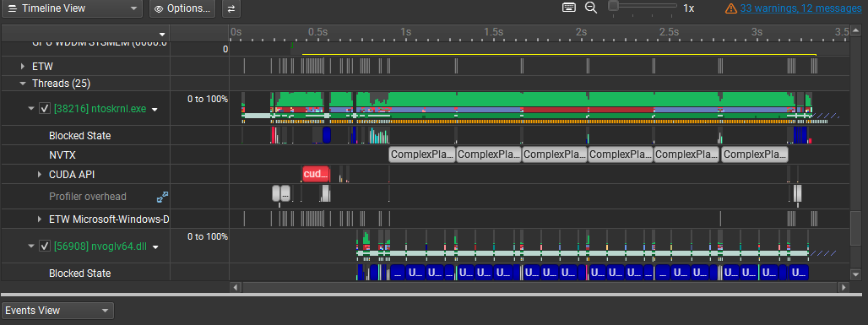This screenshot has width=868, height=325.
Task: Expand the CUDA API row
Action: 40,175
